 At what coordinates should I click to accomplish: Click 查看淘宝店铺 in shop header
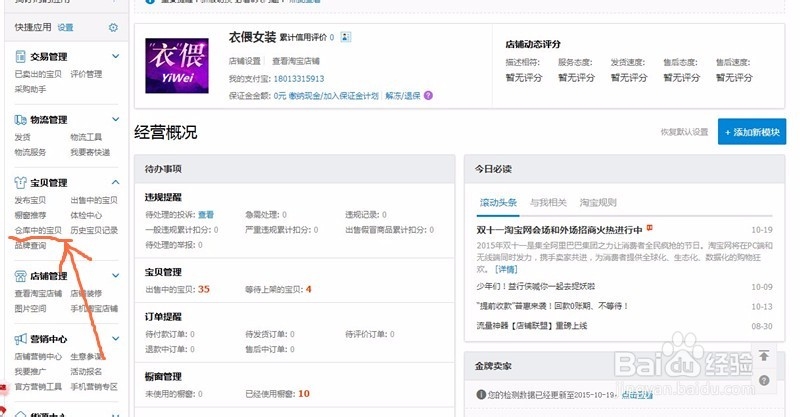pyautogui.click(x=295, y=61)
